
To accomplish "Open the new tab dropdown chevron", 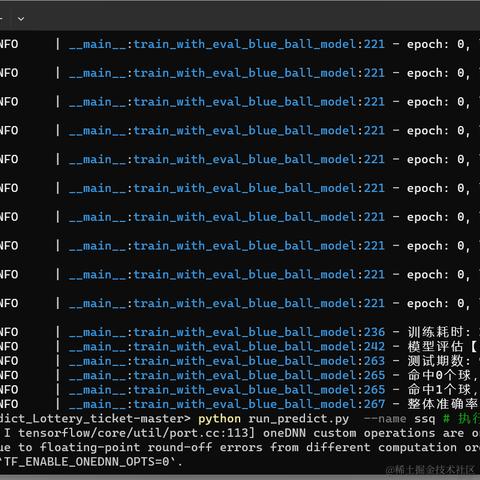I will [x=21, y=19].
